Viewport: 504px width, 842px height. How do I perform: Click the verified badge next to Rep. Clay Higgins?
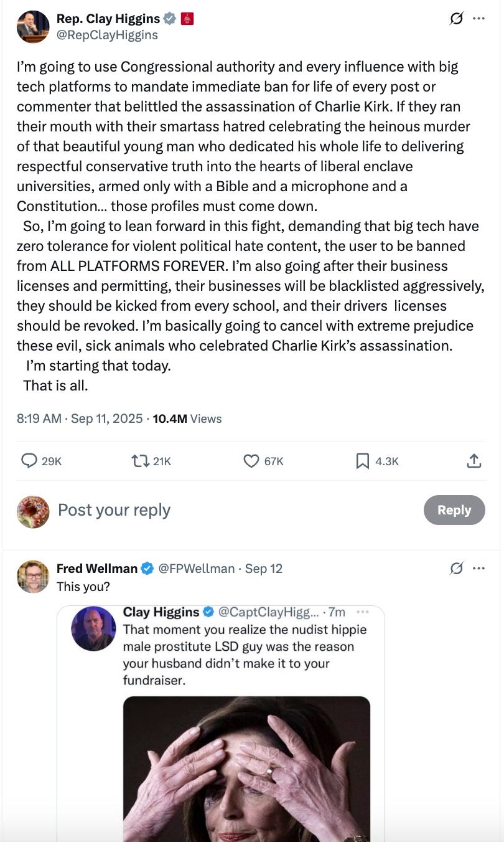168,19
